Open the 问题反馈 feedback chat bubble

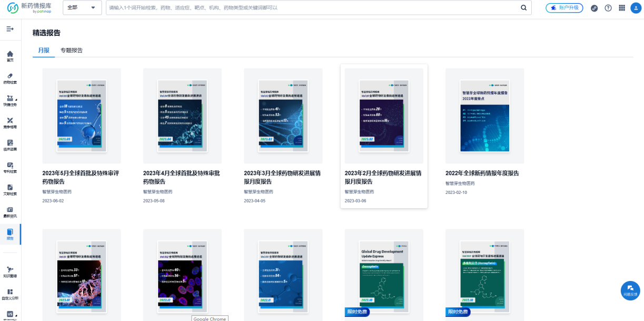630,289
